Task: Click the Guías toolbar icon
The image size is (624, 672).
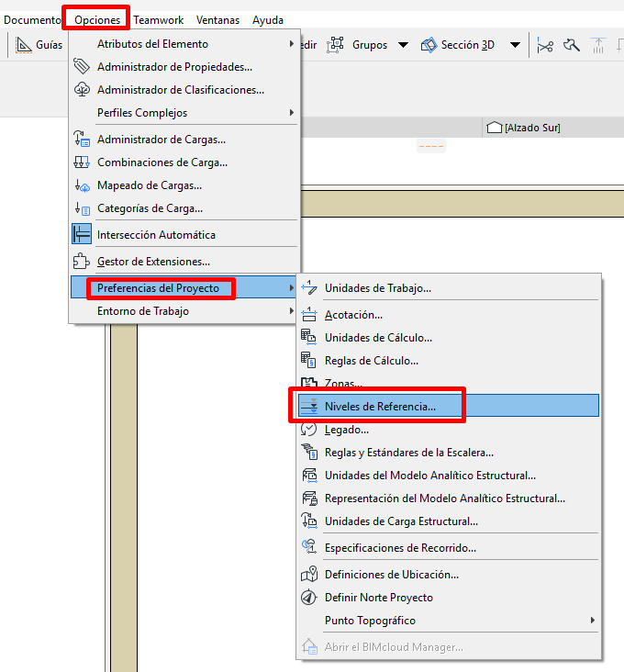Action: tap(24, 44)
